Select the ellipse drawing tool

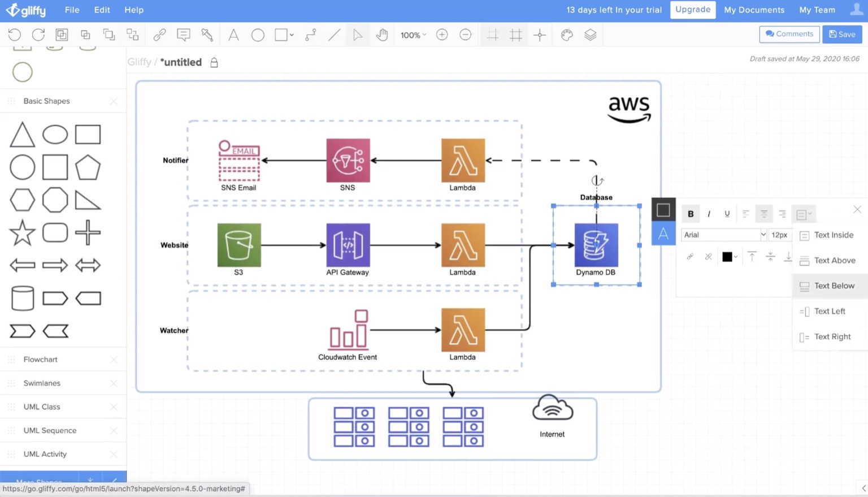(x=258, y=34)
